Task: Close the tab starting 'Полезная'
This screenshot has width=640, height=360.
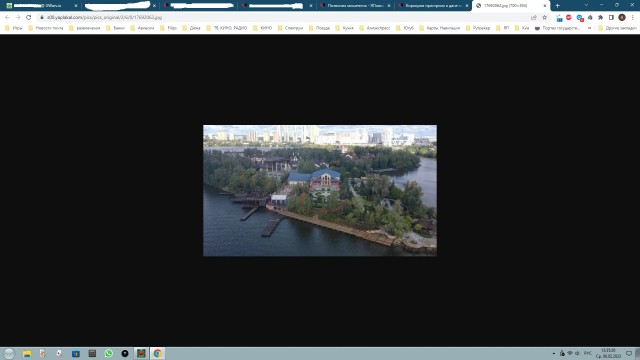Action: 389,6
